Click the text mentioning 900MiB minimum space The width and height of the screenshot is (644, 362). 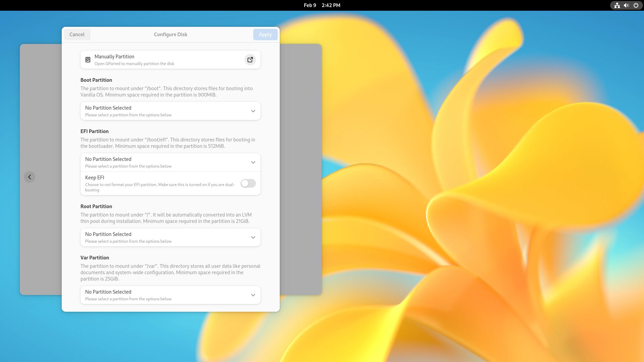click(x=167, y=92)
